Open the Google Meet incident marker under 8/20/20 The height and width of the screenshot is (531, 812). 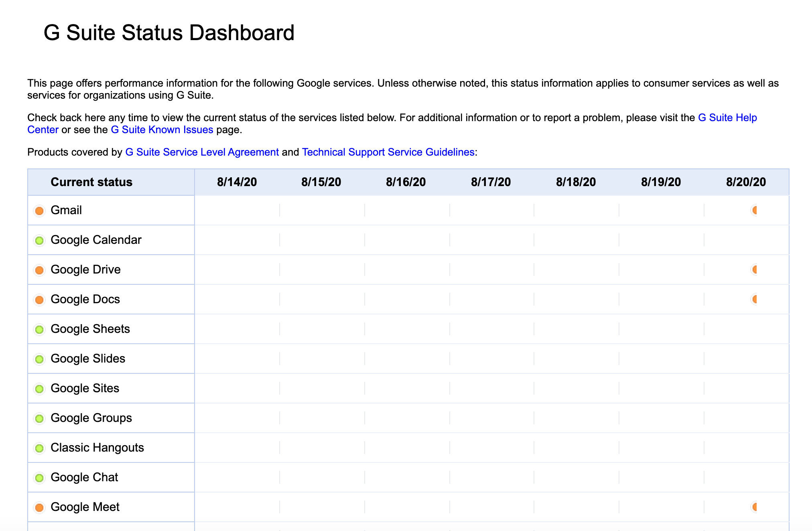click(754, 507)
